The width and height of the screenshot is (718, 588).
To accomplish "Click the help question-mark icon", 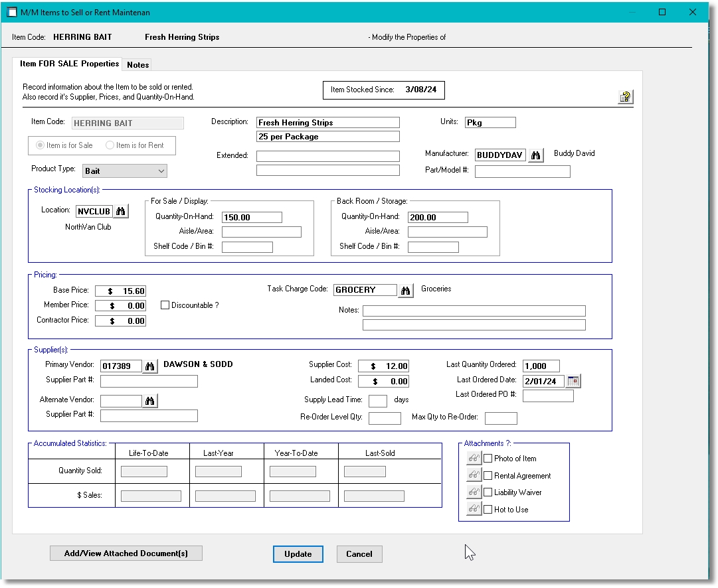I will (x=624, y=96).
